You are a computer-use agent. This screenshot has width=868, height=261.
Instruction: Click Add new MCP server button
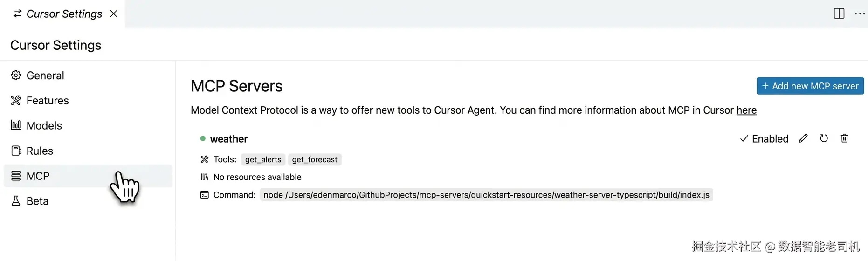click(x=810, y=86)
